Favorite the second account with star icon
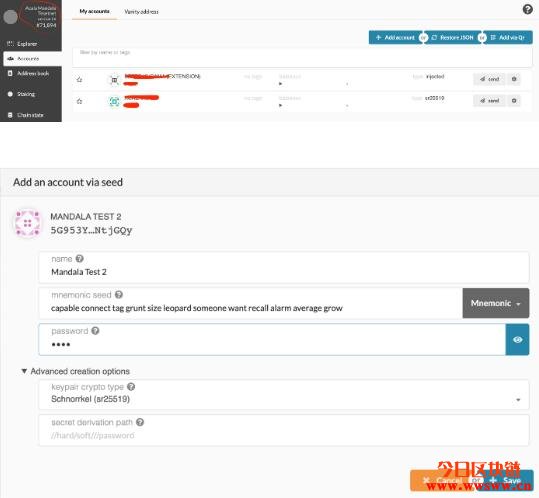539x498 pixels. click(x=79, y=101)
